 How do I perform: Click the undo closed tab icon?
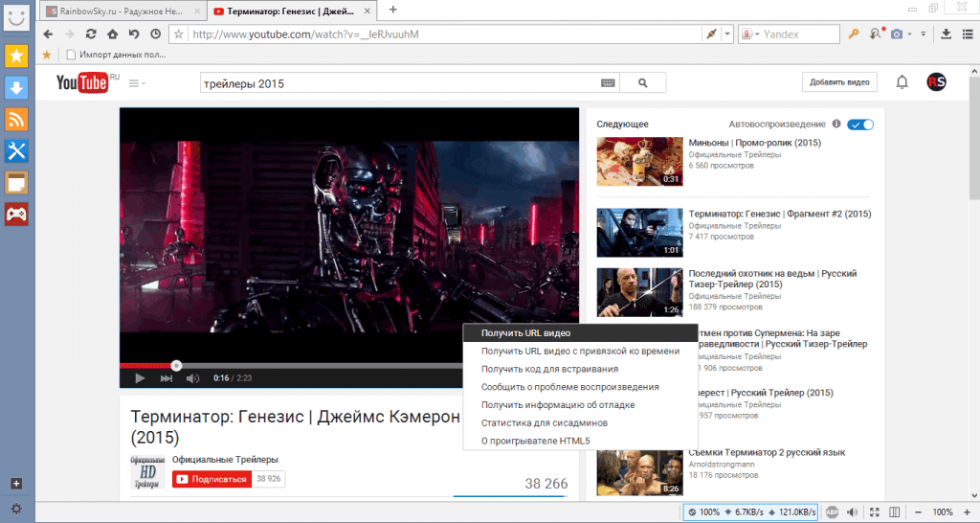tap(134, 34)
